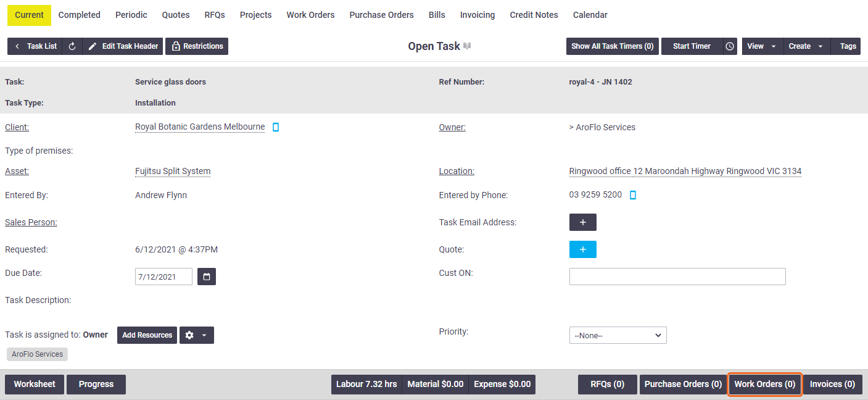Click the help icon beside Open Task

tap(467, 46)
